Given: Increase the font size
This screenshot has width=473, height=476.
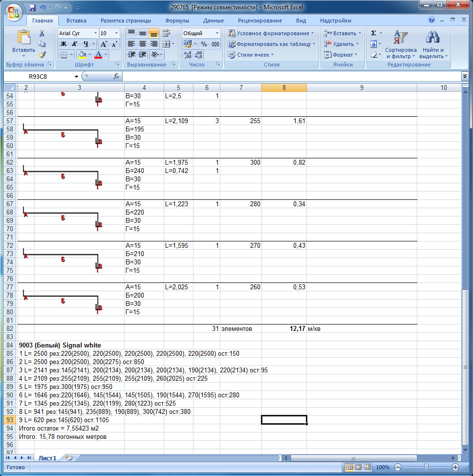Looking at the screenshot, I should point(104,44).
